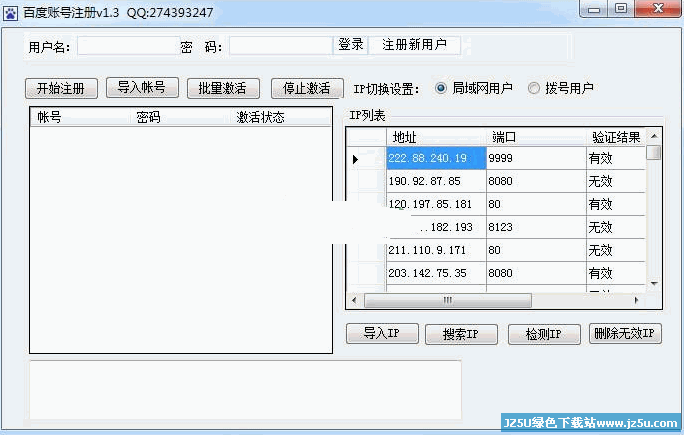Click 帐号 column header

click(80, 117)
